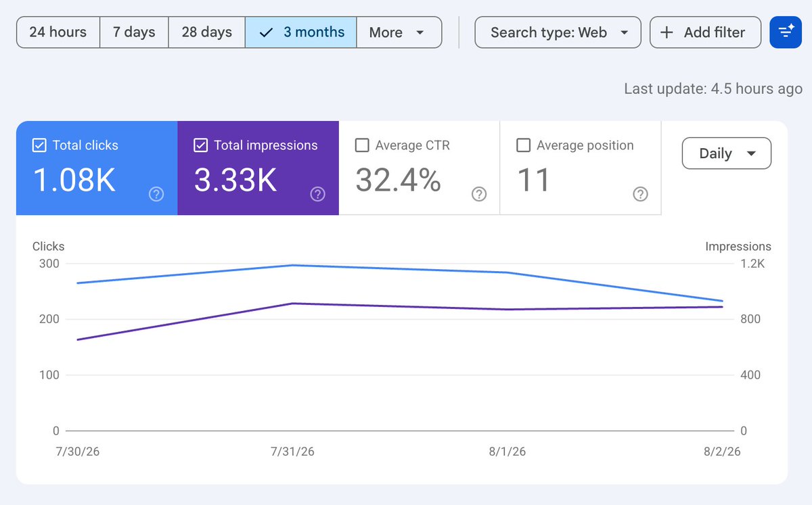Click the Last update: 4.5 hours ago text
Viewport: 812px width, 505px height.
point(713,89)
